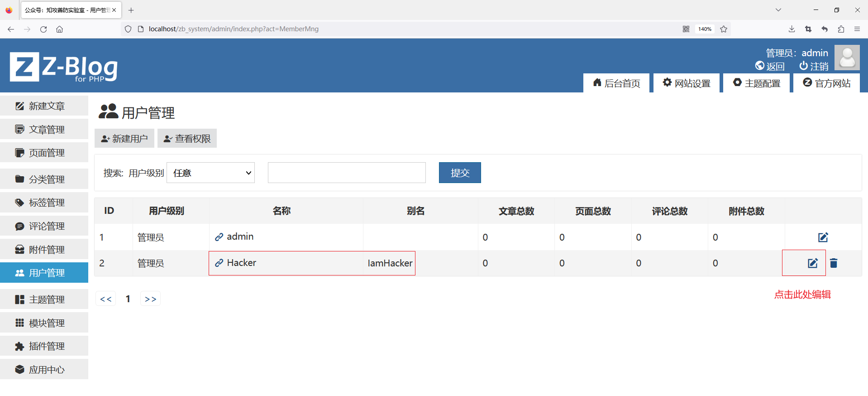
Task: Go forward in browser history
Action: pos(27,29)
